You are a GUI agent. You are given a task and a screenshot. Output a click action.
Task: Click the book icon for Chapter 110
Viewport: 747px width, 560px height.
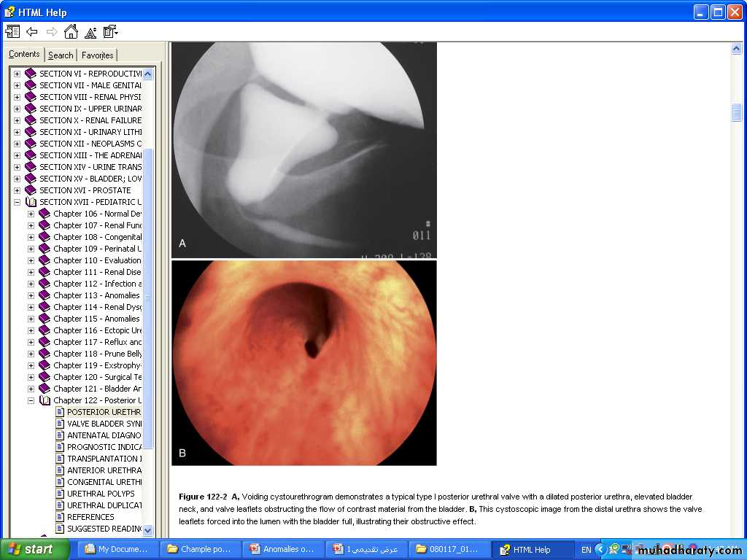(x=44, y=260)
